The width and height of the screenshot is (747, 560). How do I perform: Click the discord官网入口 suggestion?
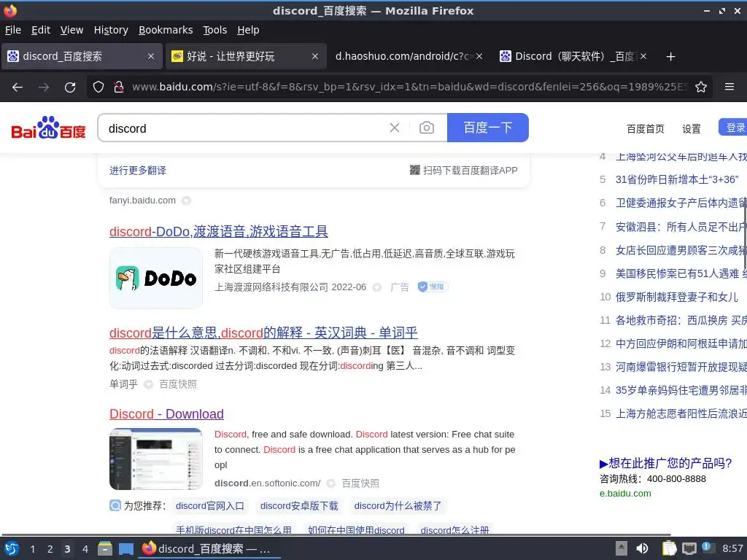pos(209,506)
